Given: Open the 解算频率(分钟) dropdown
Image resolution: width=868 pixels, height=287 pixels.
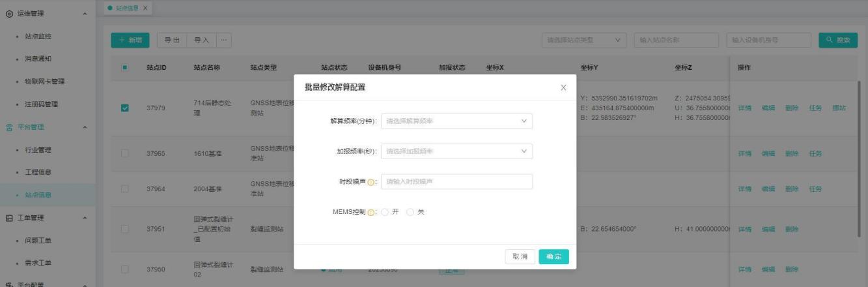Looking at the screenshot, I should (456, 121).
